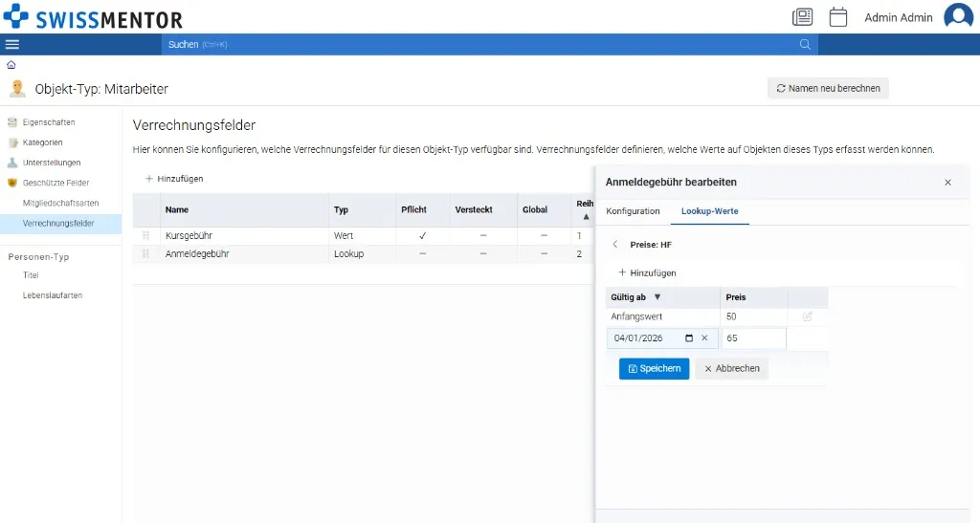Viewport: 980px width, 523px height.
Task: Open Lebenslaufarten under Personen-Typ
Action: [53, 295]
